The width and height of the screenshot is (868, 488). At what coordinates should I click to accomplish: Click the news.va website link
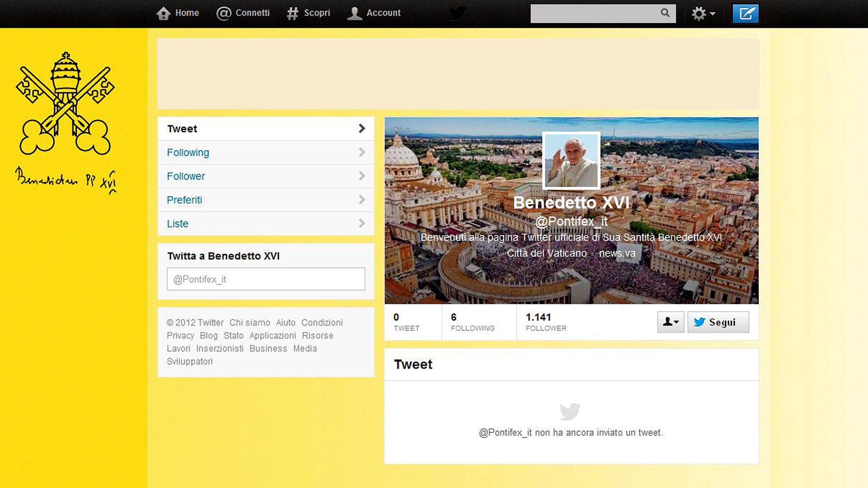pos(617,253)
